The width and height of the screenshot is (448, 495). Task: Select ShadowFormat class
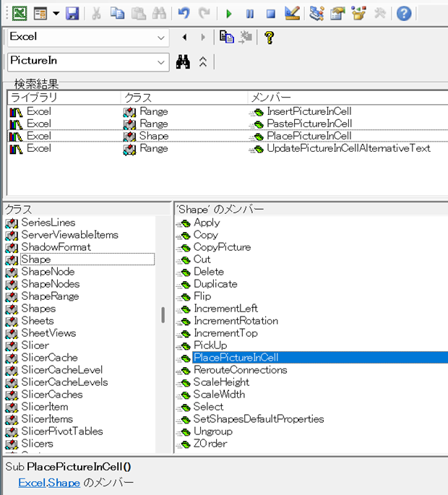coord(56,247)
